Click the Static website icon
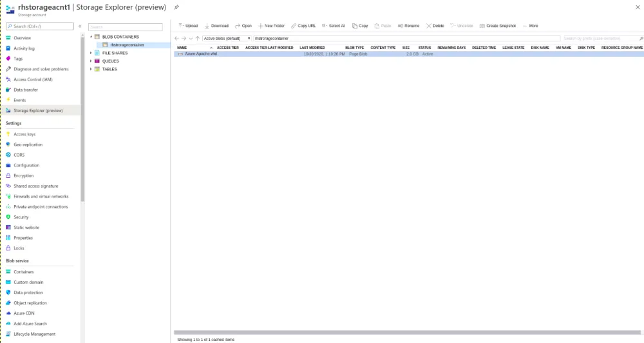This screenshot has height=343, width=644. 8,227
